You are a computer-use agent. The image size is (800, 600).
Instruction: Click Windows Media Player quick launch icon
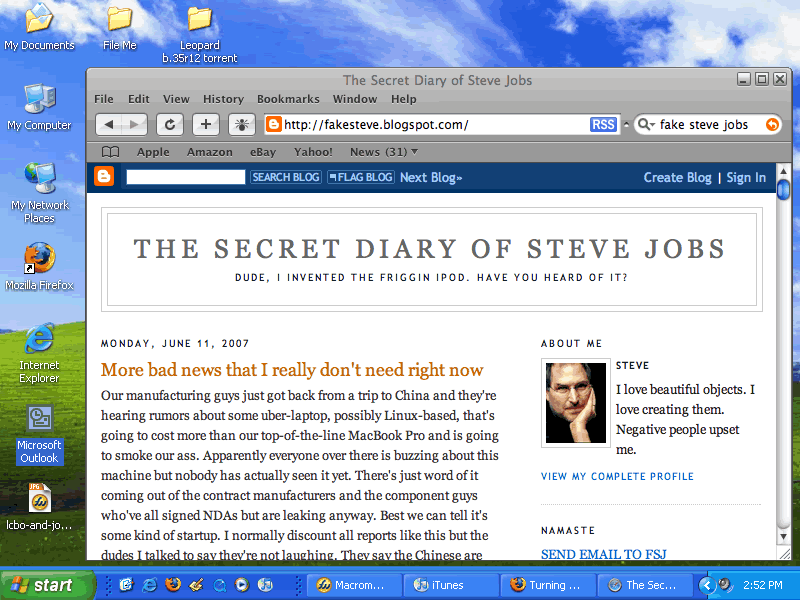[x=242, y=585]
